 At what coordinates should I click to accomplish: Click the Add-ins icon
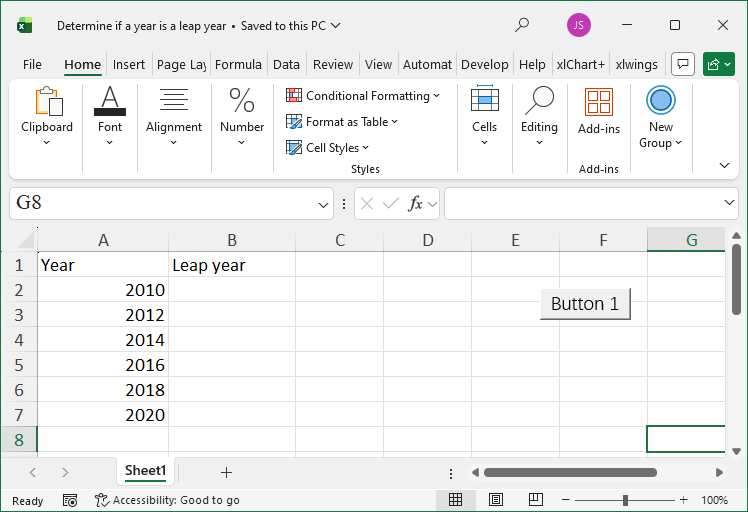pos(599,110)
